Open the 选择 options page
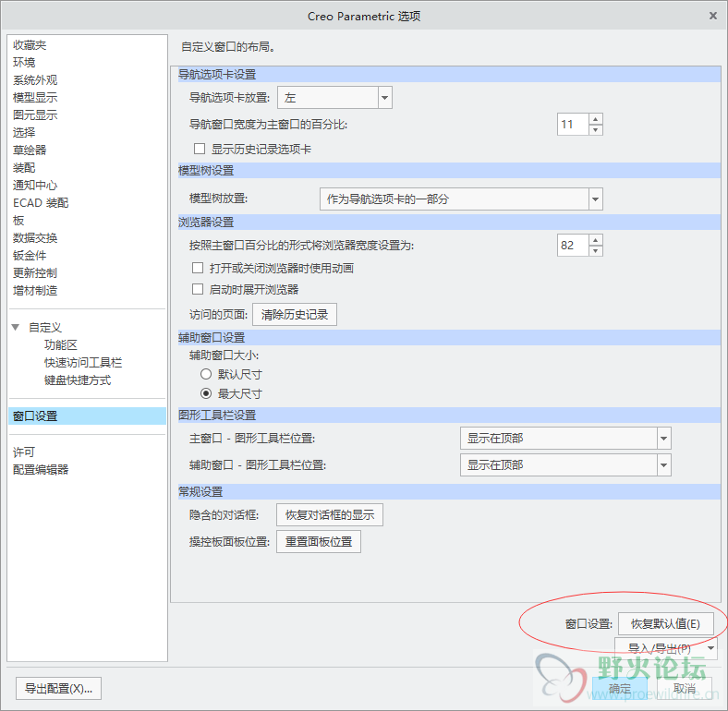Viewport: 728px width, 711px height. pyautogui.click(x=24, y=133)
